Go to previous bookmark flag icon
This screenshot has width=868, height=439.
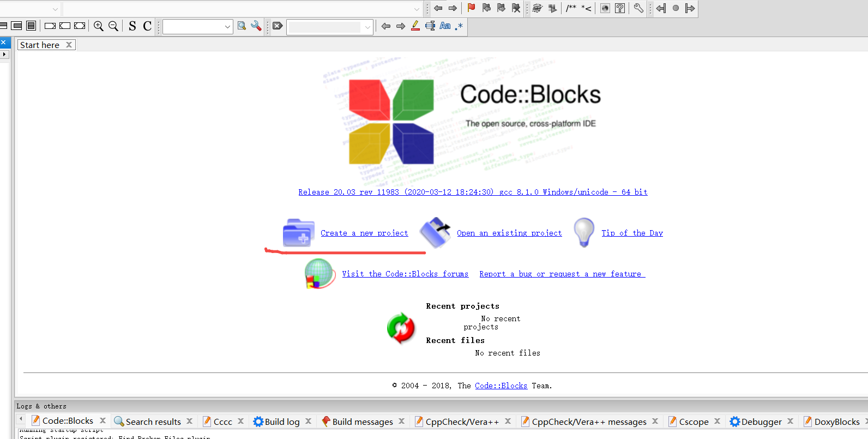pyautogui.click(x=486, y=8)
